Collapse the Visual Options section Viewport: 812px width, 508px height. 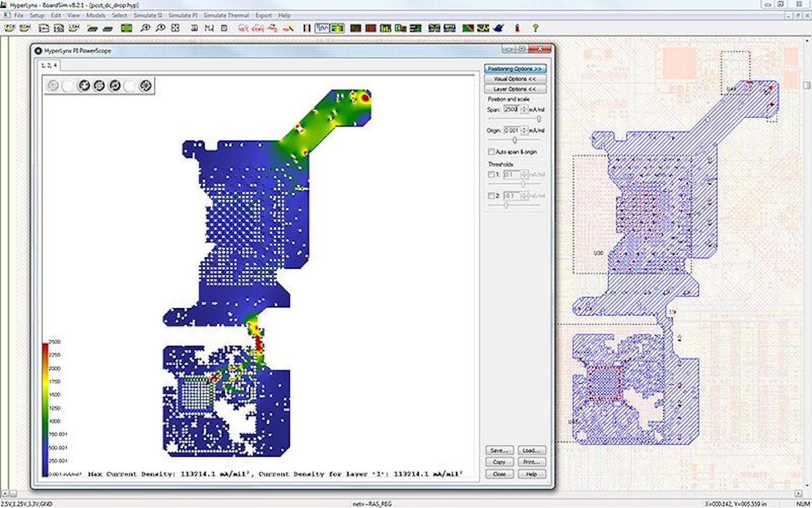[515, 79]
